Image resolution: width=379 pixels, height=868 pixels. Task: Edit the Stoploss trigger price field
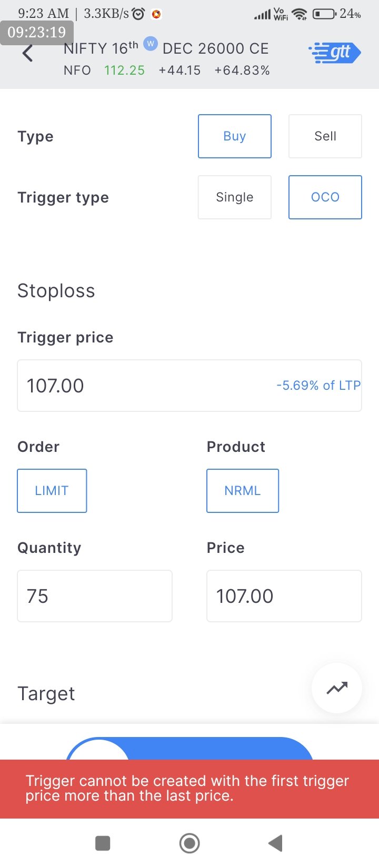point(142,386)
